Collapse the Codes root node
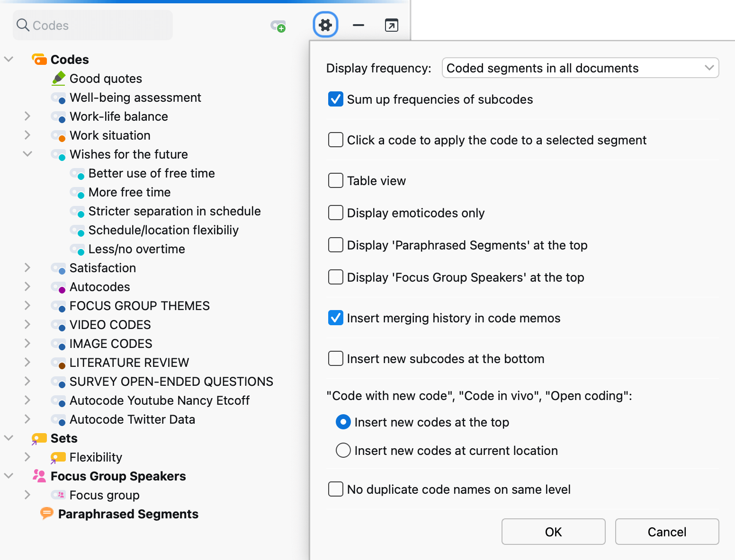 (9, 59)
